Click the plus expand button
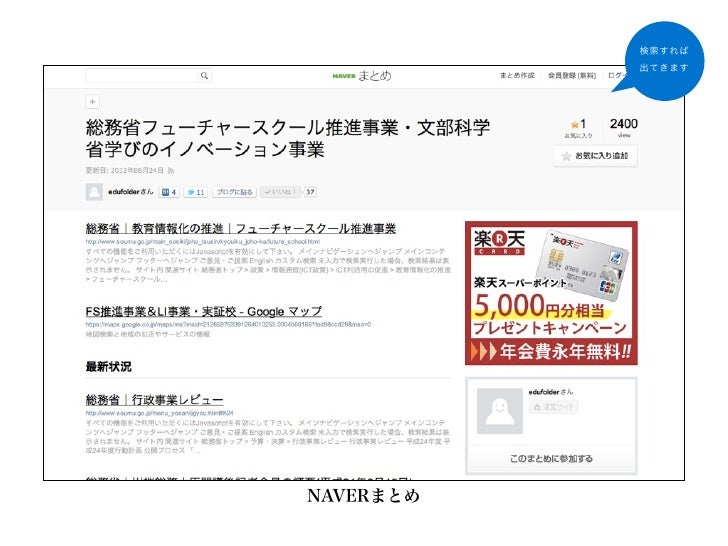 [x=92, y=101]
